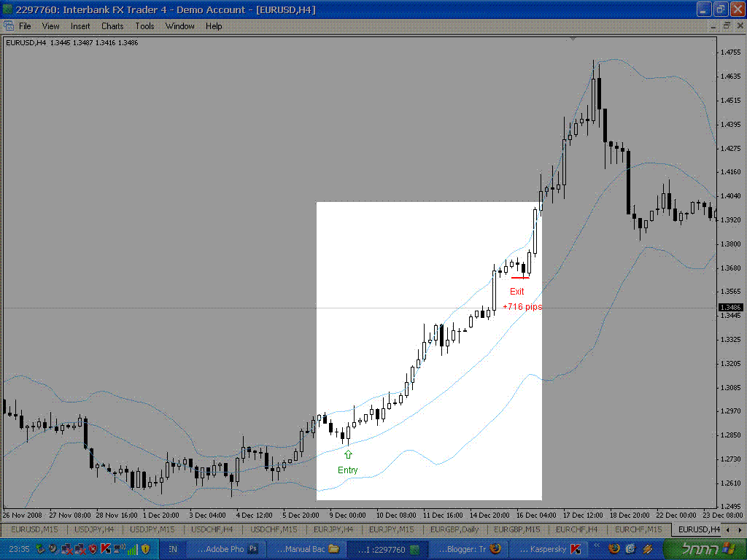Open the View menu

point(50,26)
